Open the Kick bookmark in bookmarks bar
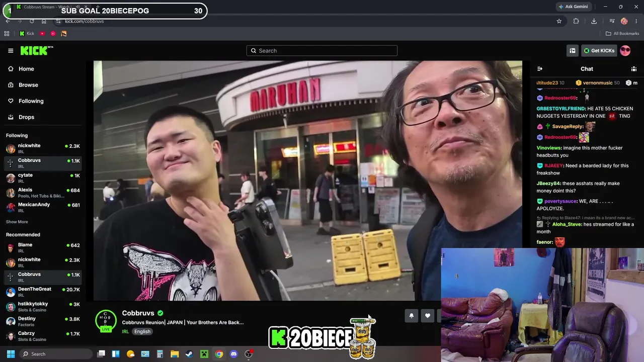644x362 pixels. coord(27,34)
